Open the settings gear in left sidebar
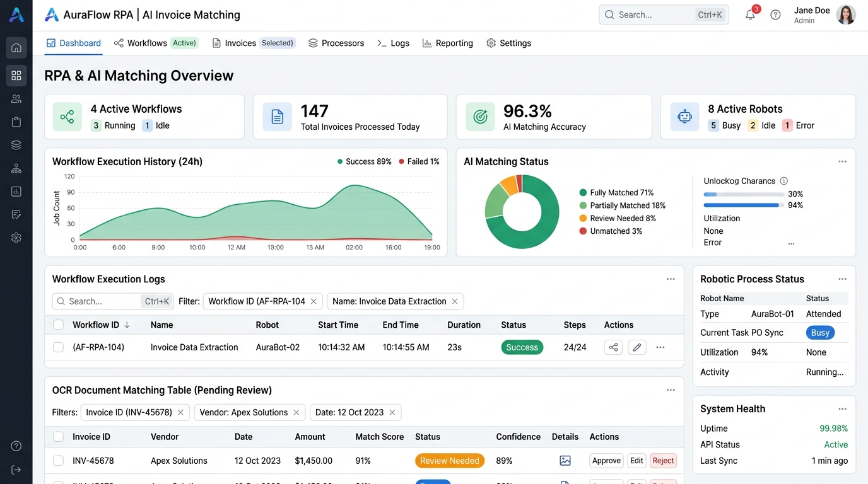The image size is (868, 484). point(16,238)
